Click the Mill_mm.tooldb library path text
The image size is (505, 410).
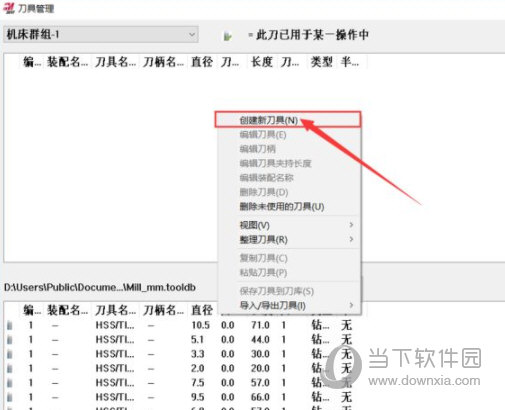point(100,287)
